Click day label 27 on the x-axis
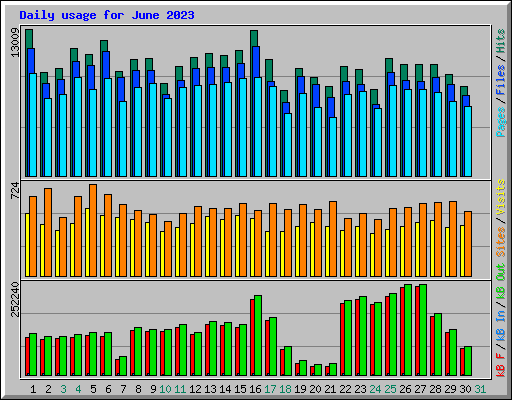This screenshot has height=400, width=512. pos(420,389)
